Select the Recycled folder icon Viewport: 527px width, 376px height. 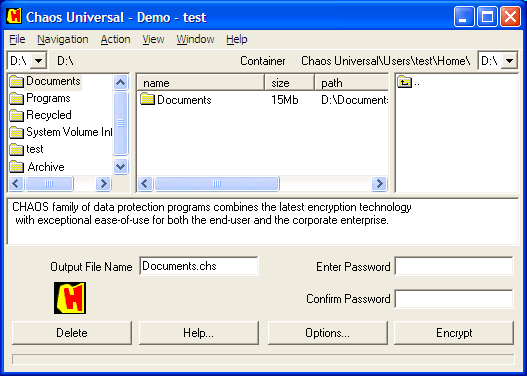[x=16, y=115]
